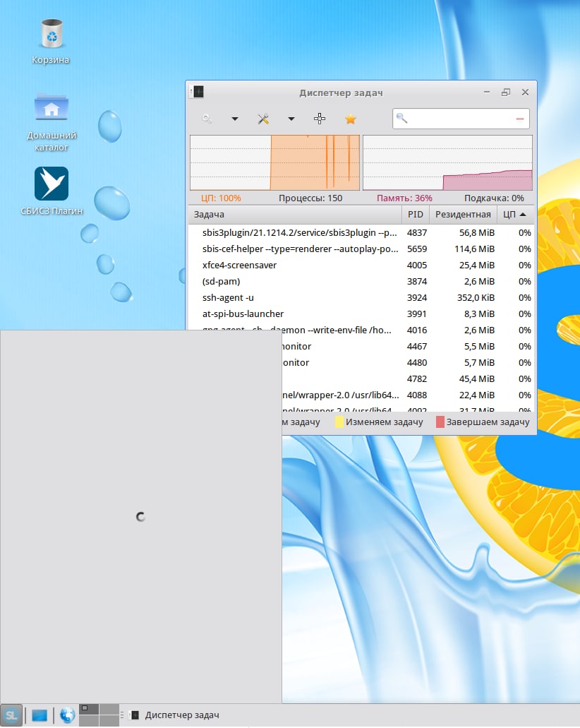This screenshot has height=728, width=580.
Task: Click the show desktop icon in taskbar
Action: click(40, 715)
